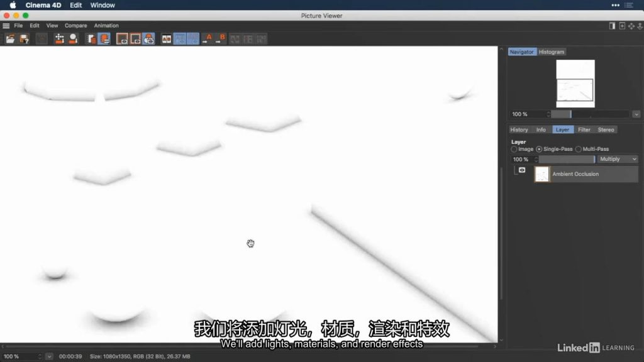
Task: Click the Set as B icon
Action: 221,39
